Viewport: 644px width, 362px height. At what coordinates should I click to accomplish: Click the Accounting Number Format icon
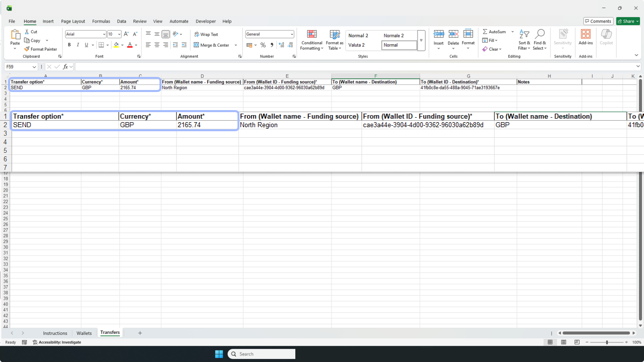[x=250, y=45]
